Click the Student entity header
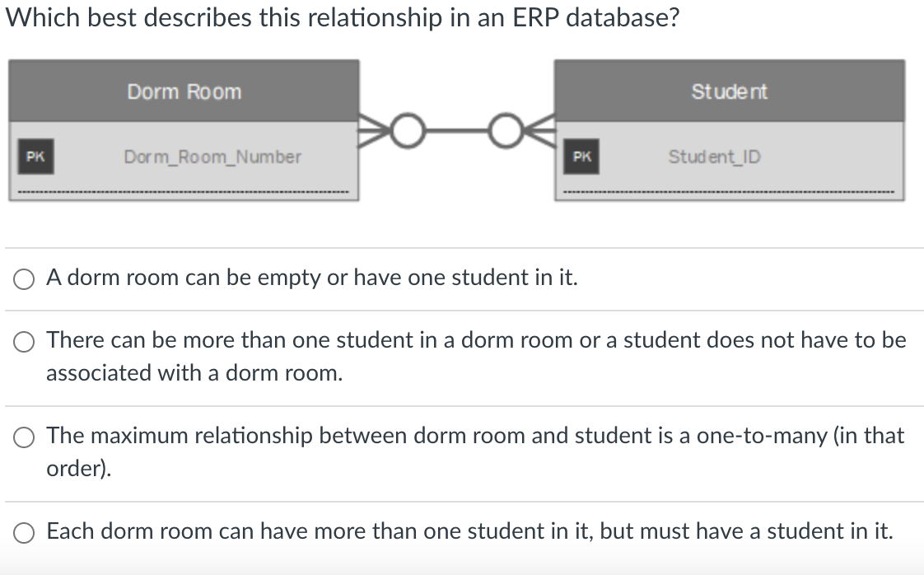 click(x=729, y=91)
